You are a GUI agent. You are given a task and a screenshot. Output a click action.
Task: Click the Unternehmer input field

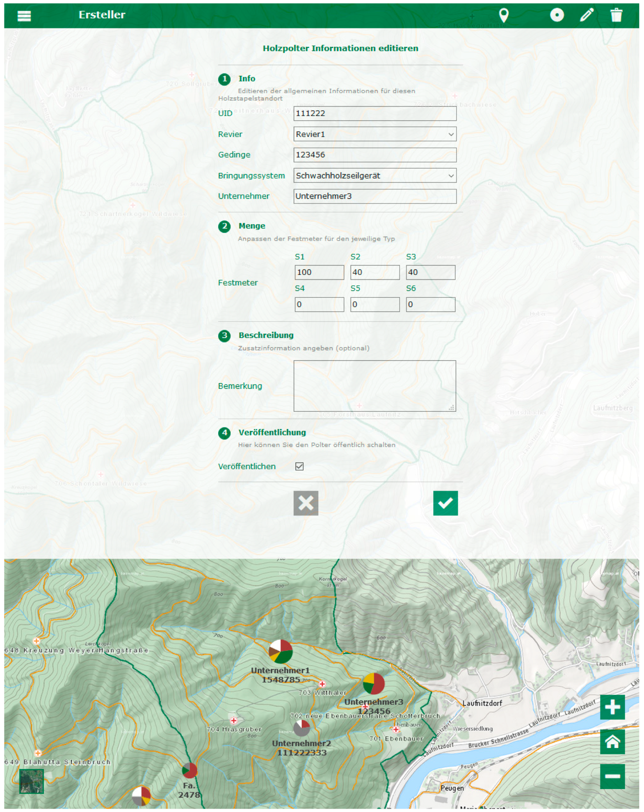point(375,196)
